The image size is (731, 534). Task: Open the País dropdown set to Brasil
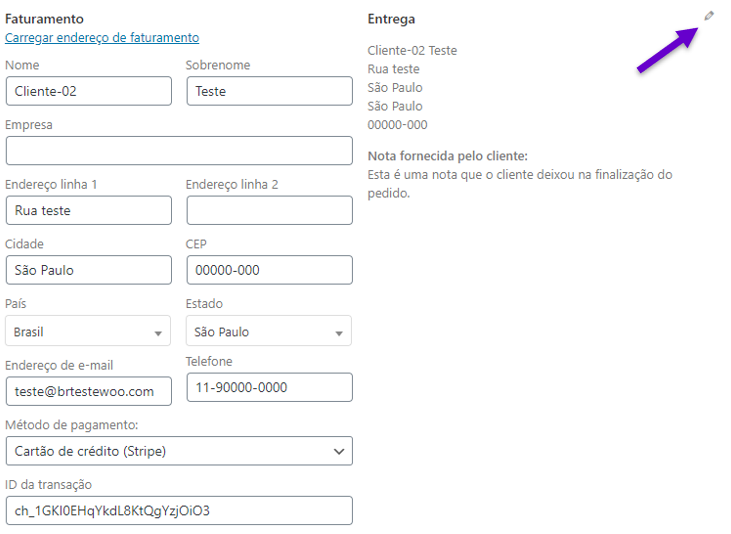pos(88,331)
